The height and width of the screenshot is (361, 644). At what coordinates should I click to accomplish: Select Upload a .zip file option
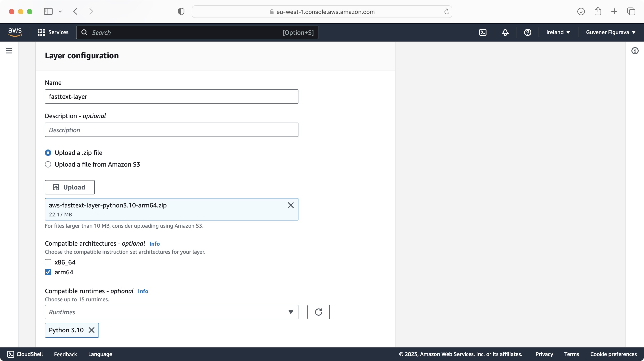click(48, 153)
